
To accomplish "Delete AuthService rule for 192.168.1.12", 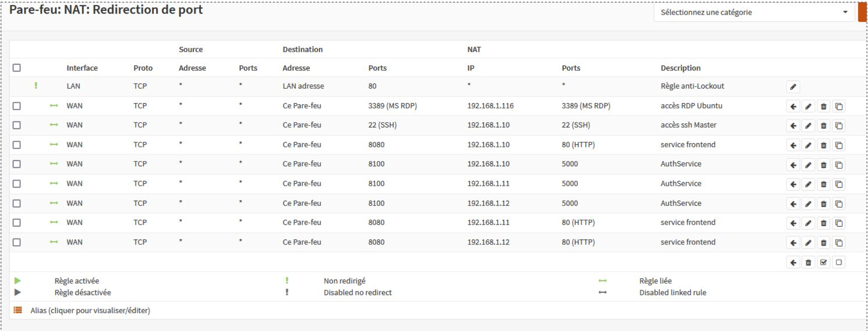I will click(x=823, y=204).
